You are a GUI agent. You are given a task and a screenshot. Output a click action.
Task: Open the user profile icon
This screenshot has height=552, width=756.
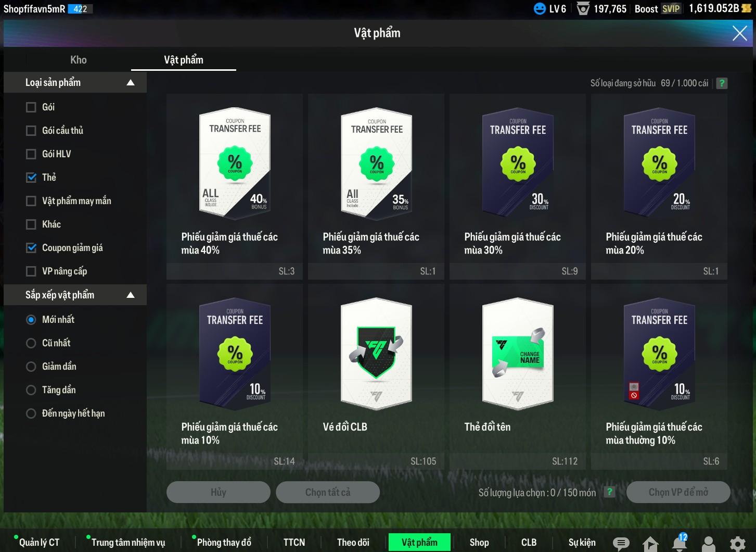coord(709,544)
